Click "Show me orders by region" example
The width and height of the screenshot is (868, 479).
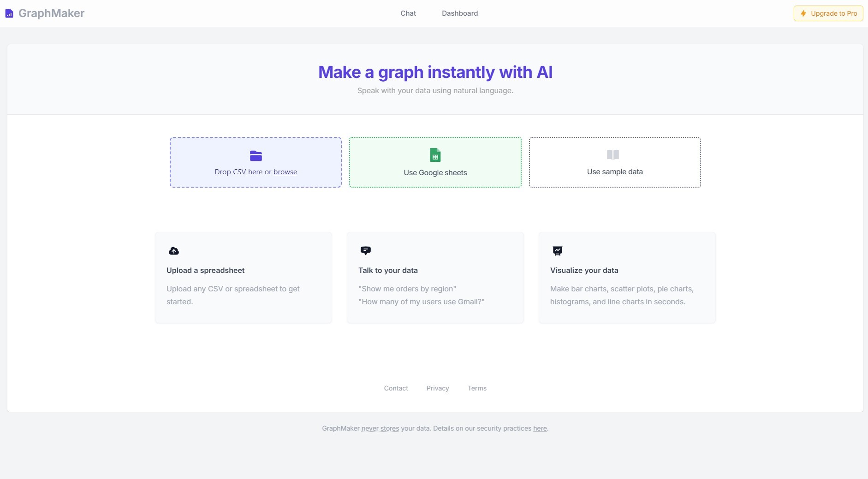point(407,289)
